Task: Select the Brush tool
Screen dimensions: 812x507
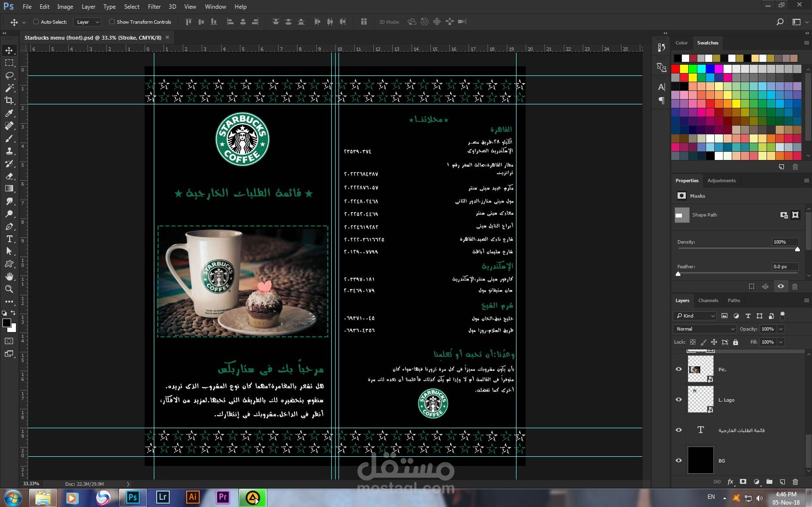Action: 9,138
